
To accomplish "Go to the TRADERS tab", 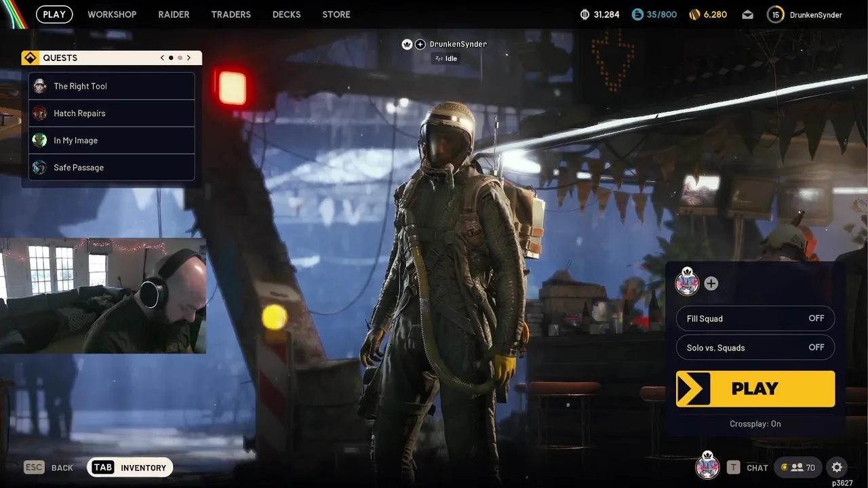I will point(231,14).
